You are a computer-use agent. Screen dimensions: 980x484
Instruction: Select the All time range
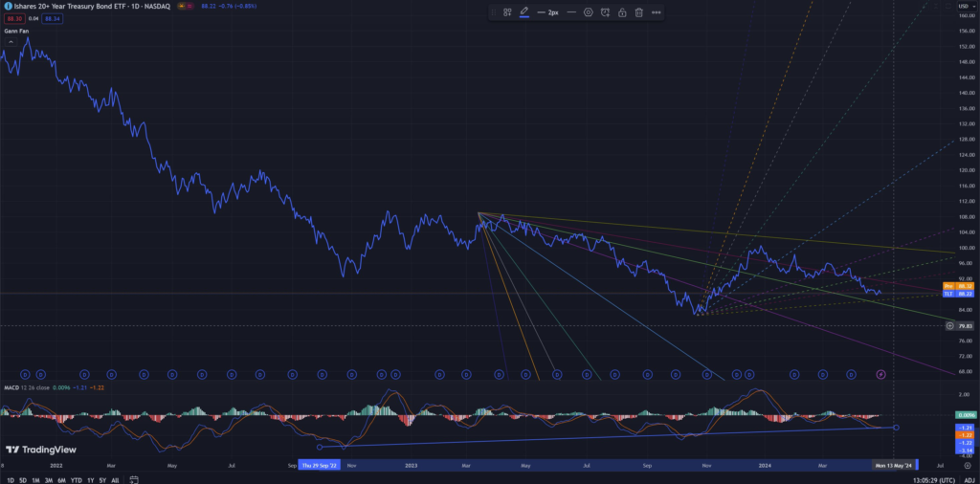(x=115, y=480)
